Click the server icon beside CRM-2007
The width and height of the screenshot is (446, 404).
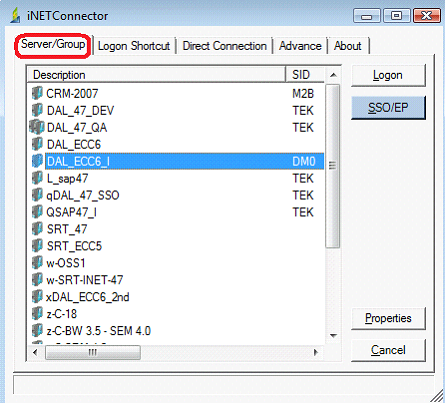click(37, 93)
